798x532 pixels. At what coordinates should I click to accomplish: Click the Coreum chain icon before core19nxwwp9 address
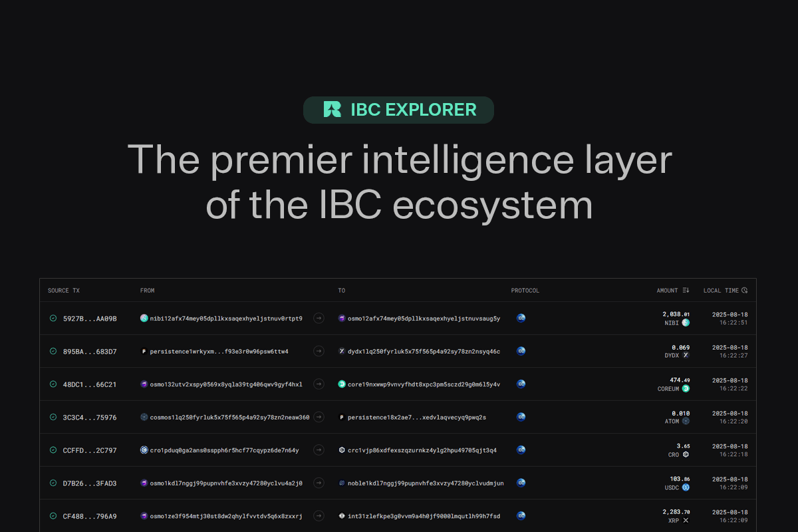342,384
